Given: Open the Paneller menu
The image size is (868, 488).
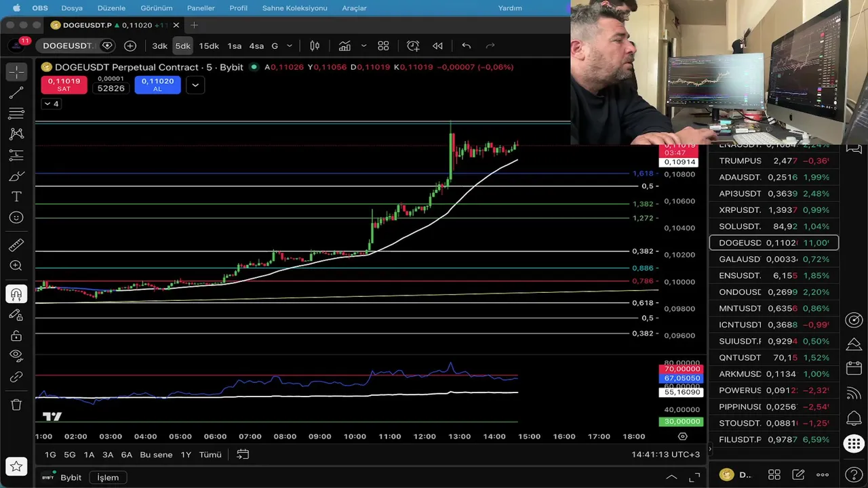Looking at the screenshot, I should pyautogui.click(x=201, y=8).
